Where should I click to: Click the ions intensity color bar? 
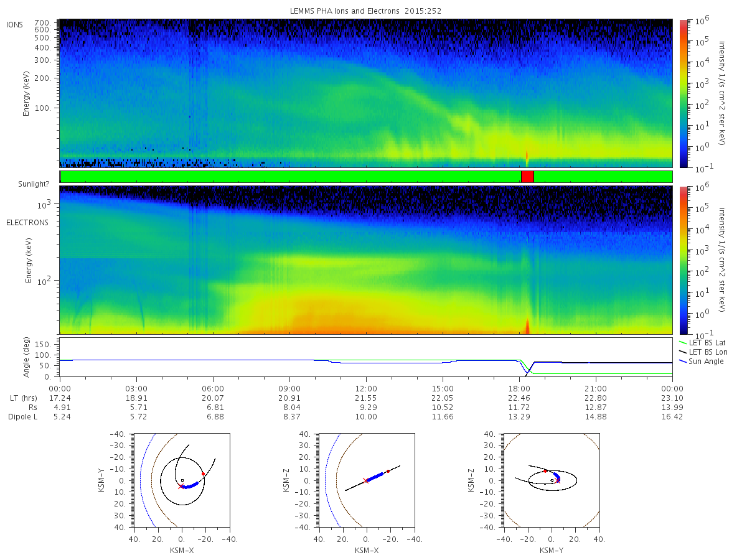point(684,93)
